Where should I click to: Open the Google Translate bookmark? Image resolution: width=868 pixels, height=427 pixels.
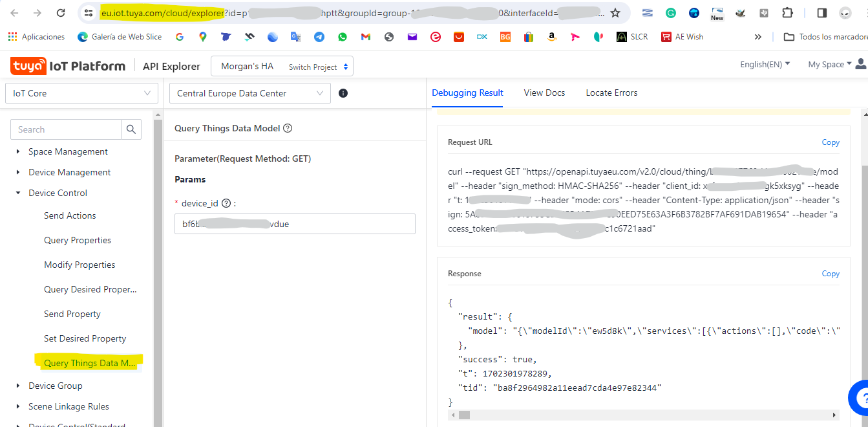[295, 37]
